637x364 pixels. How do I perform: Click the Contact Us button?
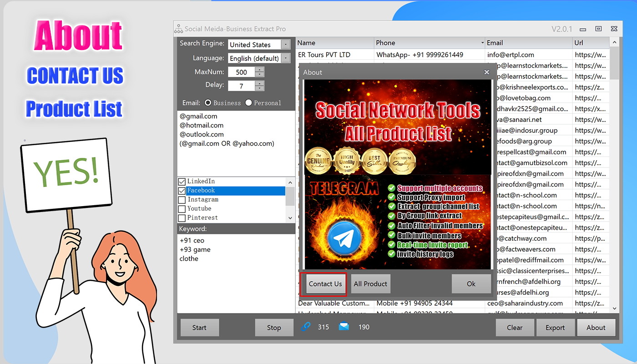325,284
